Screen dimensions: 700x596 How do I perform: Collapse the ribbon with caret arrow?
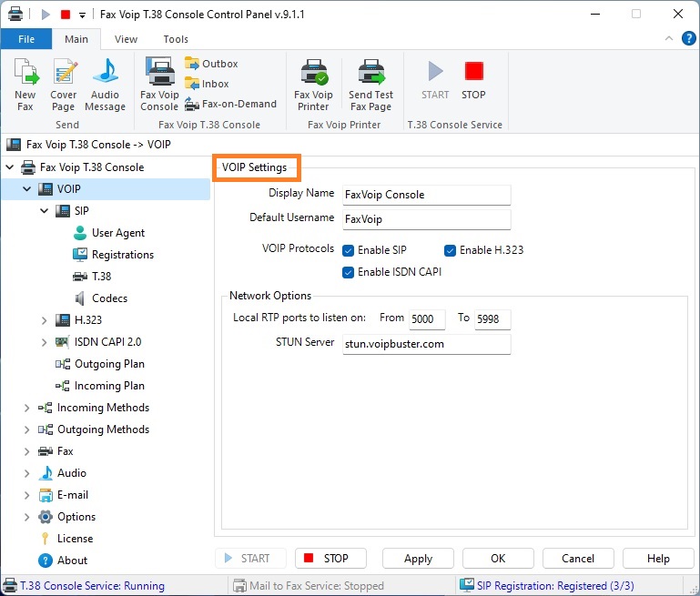(669, 38)
